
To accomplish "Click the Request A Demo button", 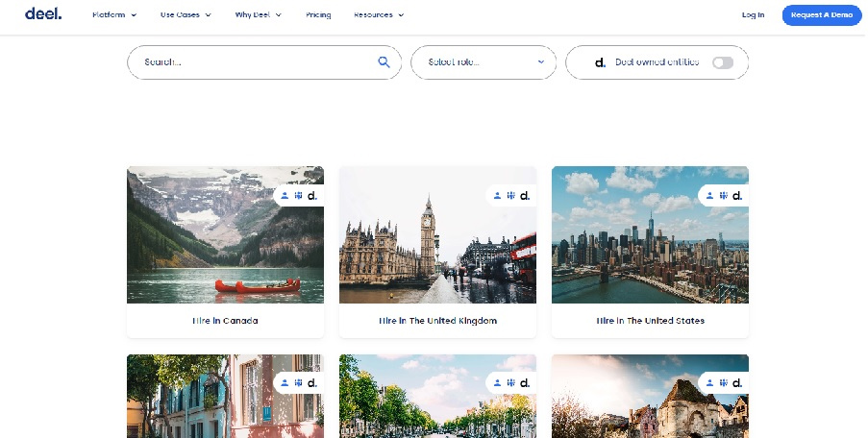I will coord(822,15).
